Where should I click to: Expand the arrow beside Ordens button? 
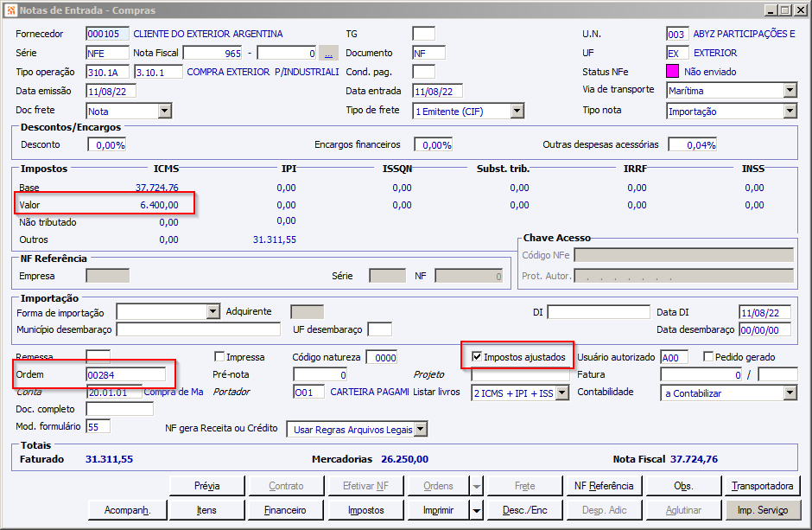pyautogui.click(x=477, y=486)
